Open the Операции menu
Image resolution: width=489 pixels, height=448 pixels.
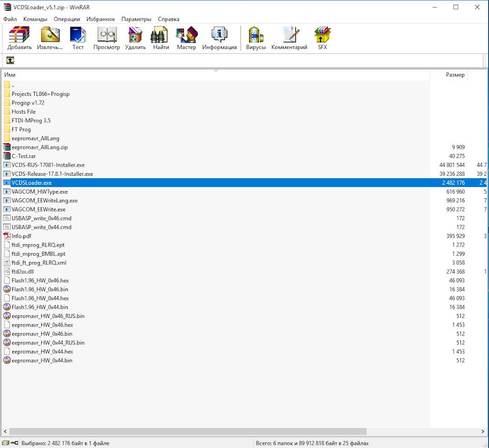[67, 19]
